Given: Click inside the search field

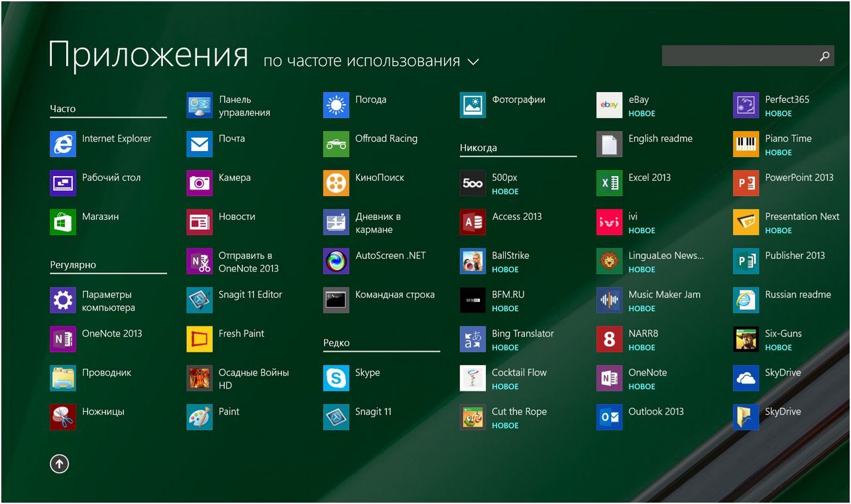Looking at the screenshot, I should click(742, 56).
